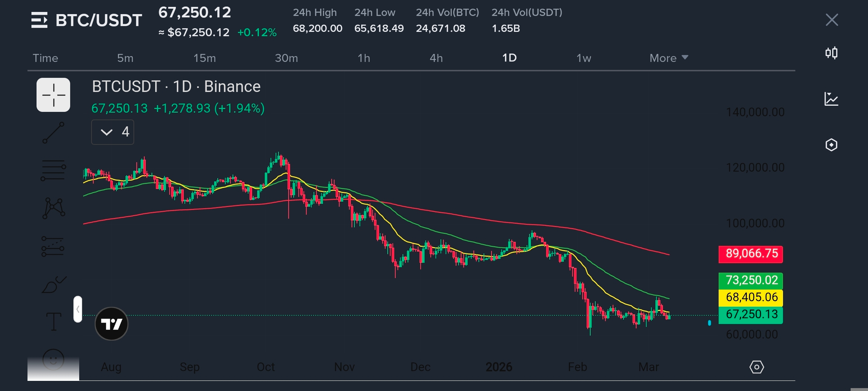Image resolution: width=868 pixels, height=391 pixels.
Task: Open the trading pair list menu
Action: [x=39, y=20]
